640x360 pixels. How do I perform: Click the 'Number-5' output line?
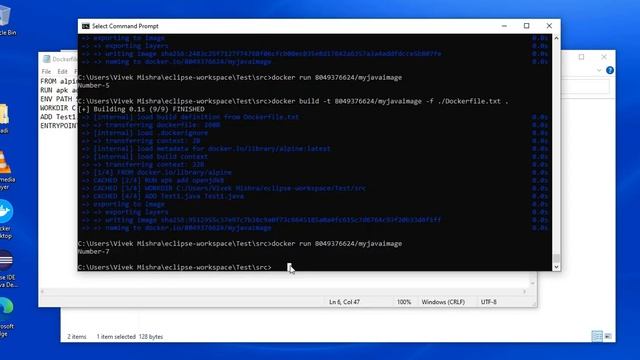(93, 85)
